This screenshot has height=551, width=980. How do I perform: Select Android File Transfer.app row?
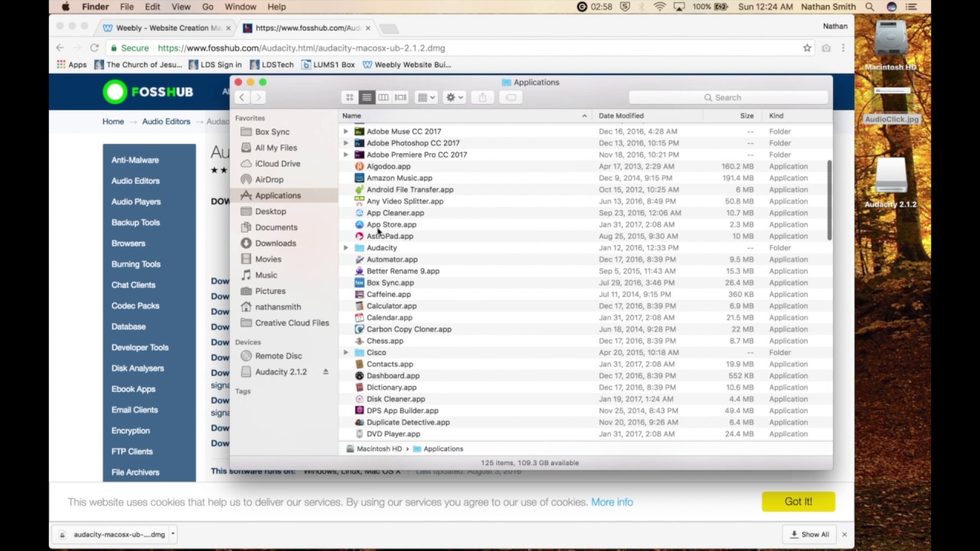coord(585,190)
